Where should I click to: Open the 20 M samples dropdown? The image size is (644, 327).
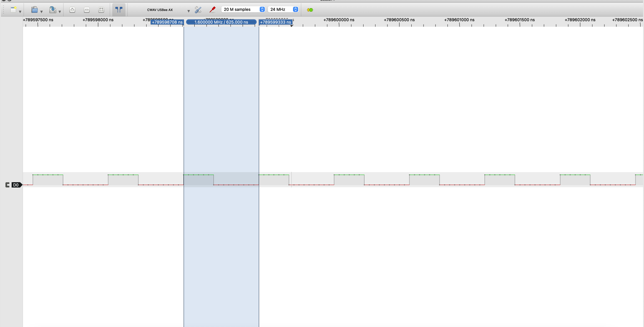[x=244, y=9]
